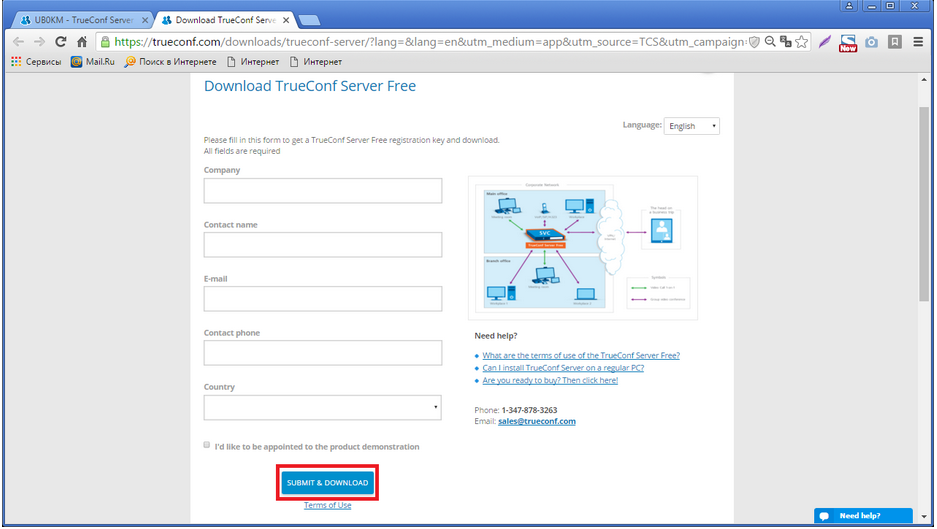The width and height of the screenshot is (937, 529).
Task: Click the Chrome user profile icon
Action: pyautogui.click(x=849, y=5)
